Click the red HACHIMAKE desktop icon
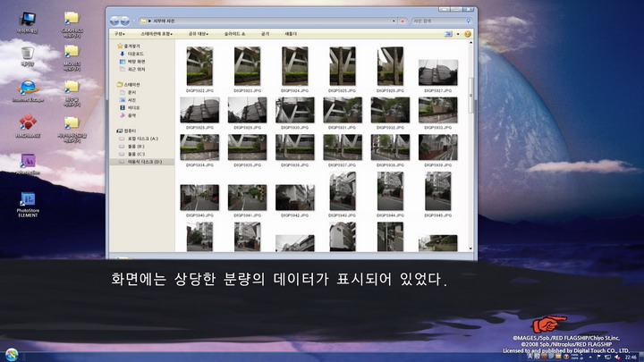 27,123
